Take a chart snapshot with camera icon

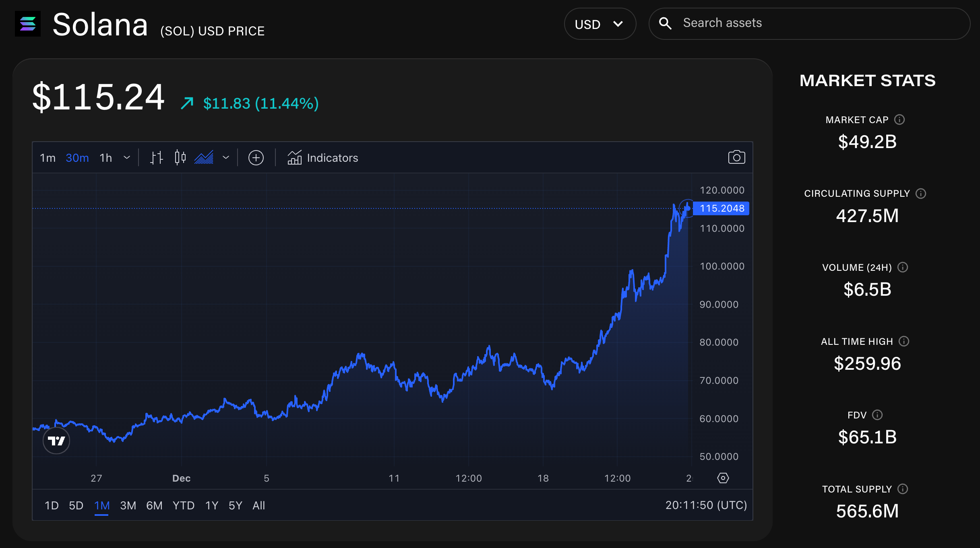[x=736, y=157]
